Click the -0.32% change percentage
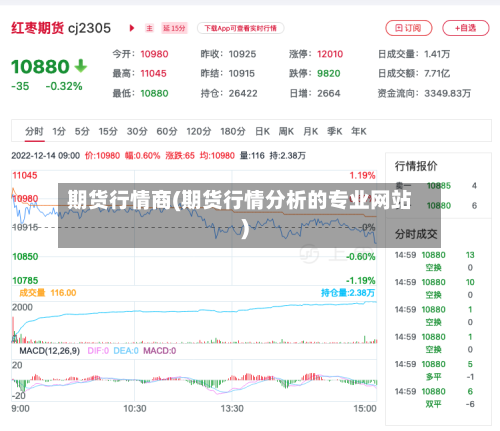500x431 pixels. click(x=64, y=86)
